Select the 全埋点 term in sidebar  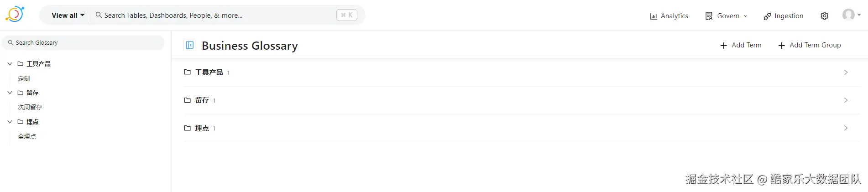[27, 136]
